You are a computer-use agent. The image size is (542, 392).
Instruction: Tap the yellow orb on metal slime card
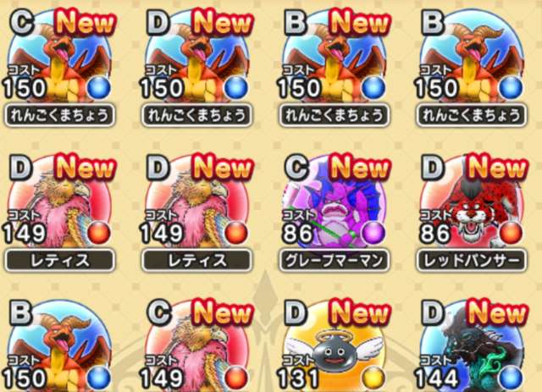[373, 378]
